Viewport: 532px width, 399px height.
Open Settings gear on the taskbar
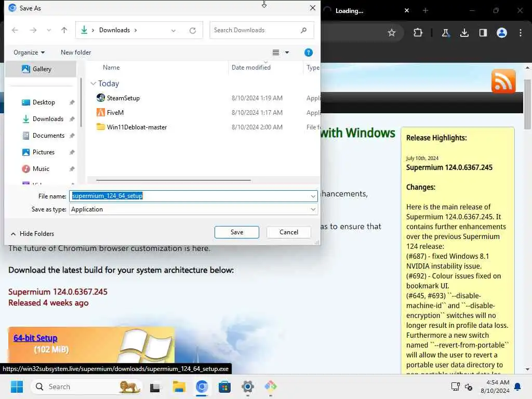coord(248,387)
